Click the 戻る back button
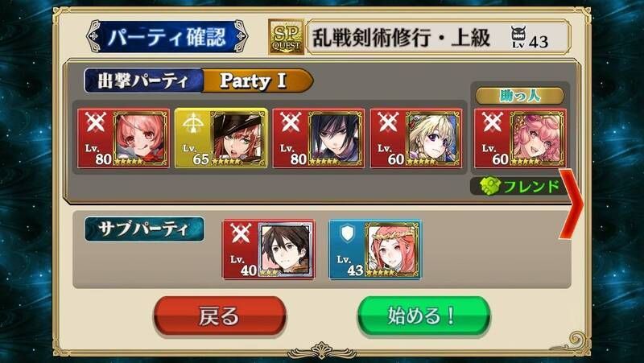This screenshot has height=363, width=644. 220,316
